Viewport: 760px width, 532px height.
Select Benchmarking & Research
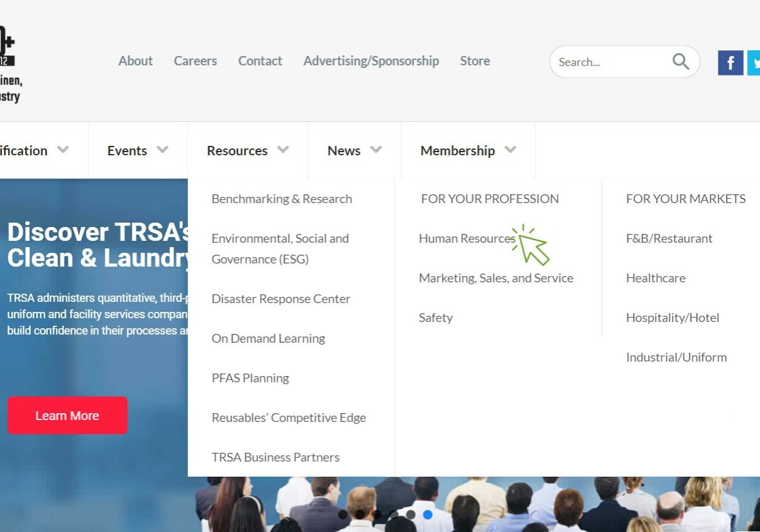click(x=282, y=199)
